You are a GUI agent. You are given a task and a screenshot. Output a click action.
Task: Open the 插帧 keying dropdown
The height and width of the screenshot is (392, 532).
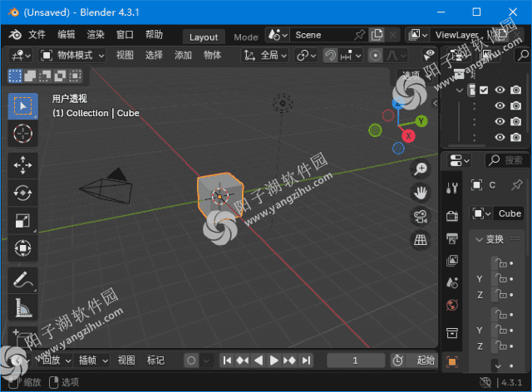tap(92, 360)
